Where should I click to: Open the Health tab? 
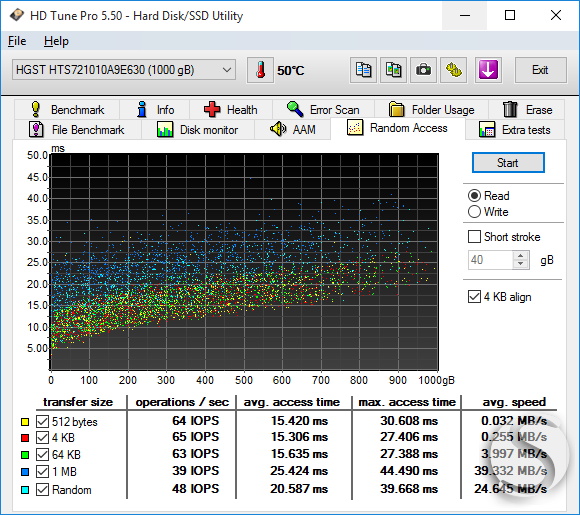pos(231,110)
